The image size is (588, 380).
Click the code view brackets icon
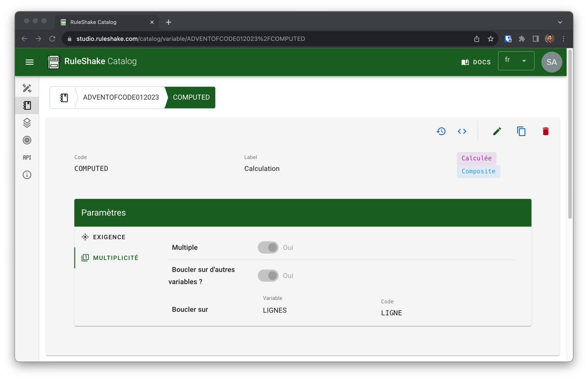coord(462,131)
